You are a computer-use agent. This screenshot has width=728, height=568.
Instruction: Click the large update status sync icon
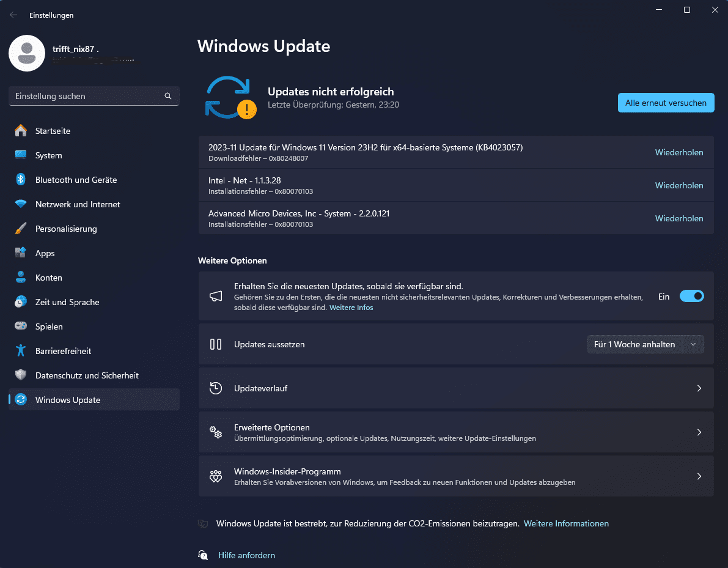231,98
